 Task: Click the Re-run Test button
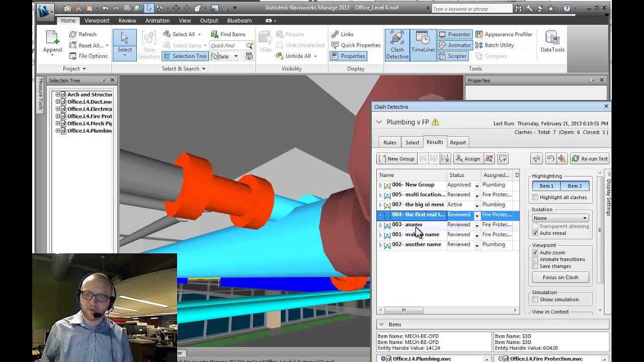(x=590, y=158)
